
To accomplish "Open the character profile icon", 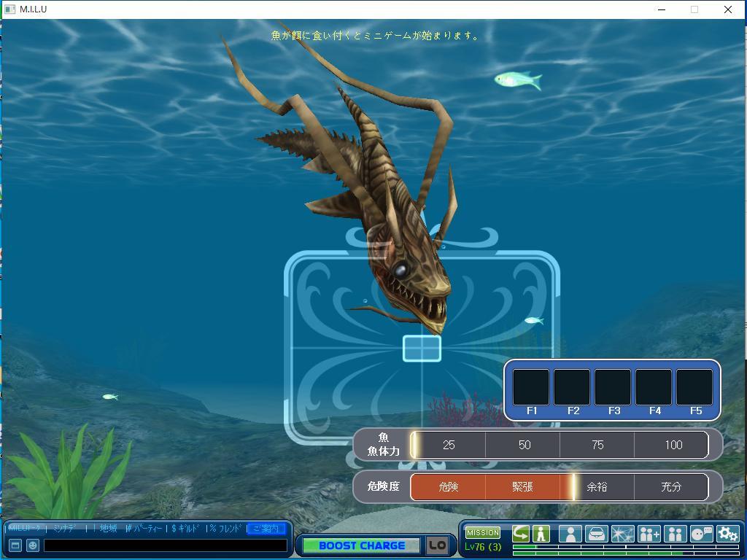I will pos(570,534).
